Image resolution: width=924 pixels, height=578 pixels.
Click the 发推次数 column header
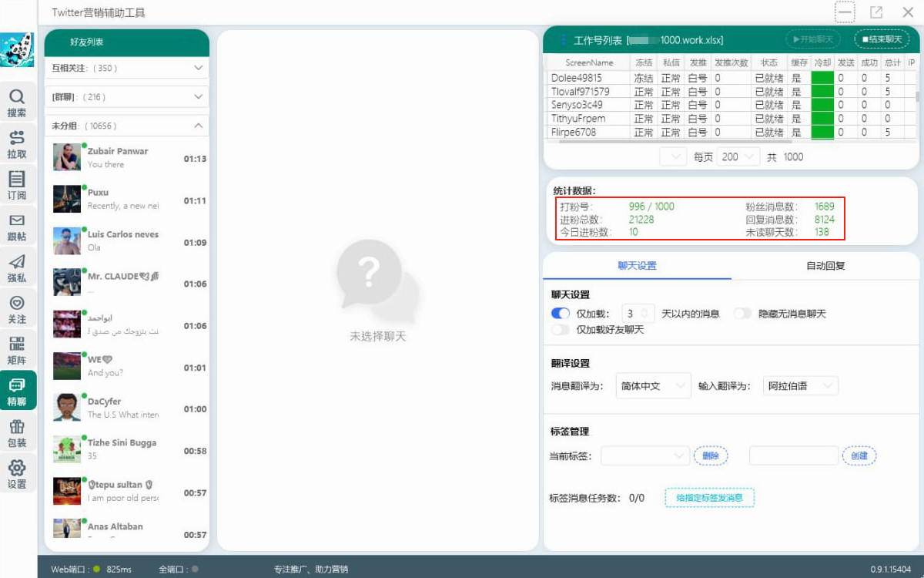point(731,62)
